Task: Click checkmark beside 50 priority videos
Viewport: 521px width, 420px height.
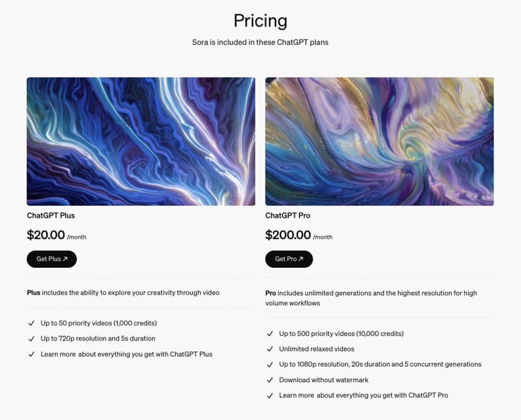Action: 32,323
